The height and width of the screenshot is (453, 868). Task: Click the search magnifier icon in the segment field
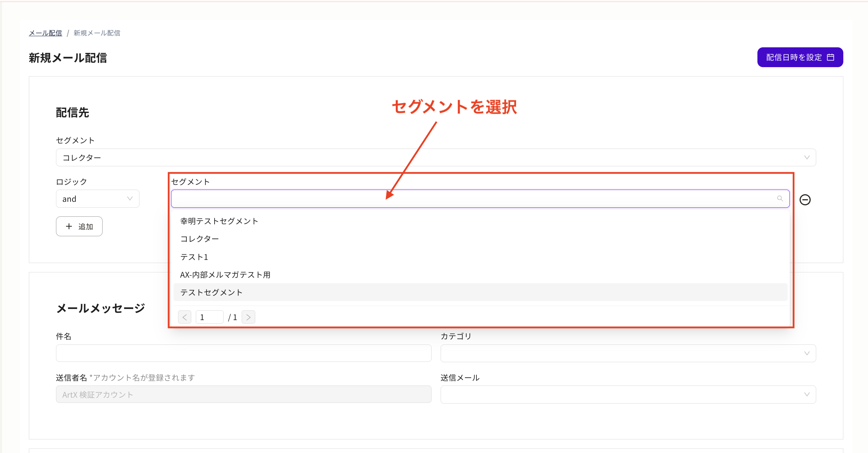(x=779, y=199)
